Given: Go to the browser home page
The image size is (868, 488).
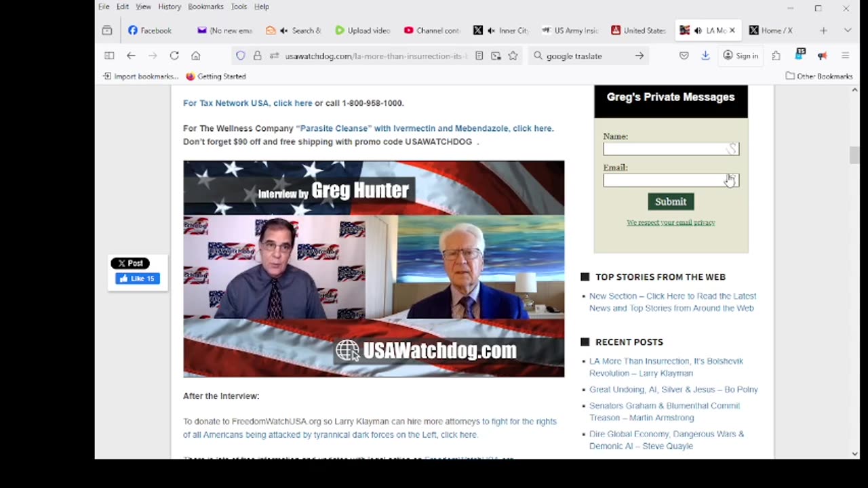Looking at the screenshot, I should (196, 56).
